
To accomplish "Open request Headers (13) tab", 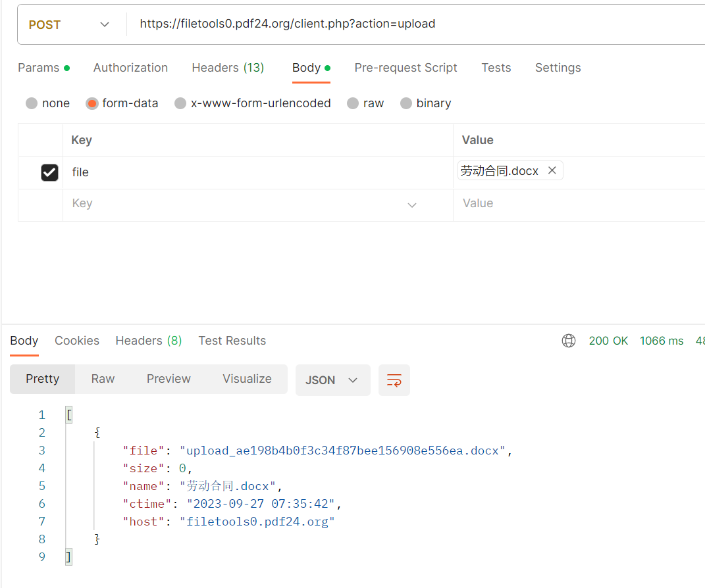I will (228, 68).
